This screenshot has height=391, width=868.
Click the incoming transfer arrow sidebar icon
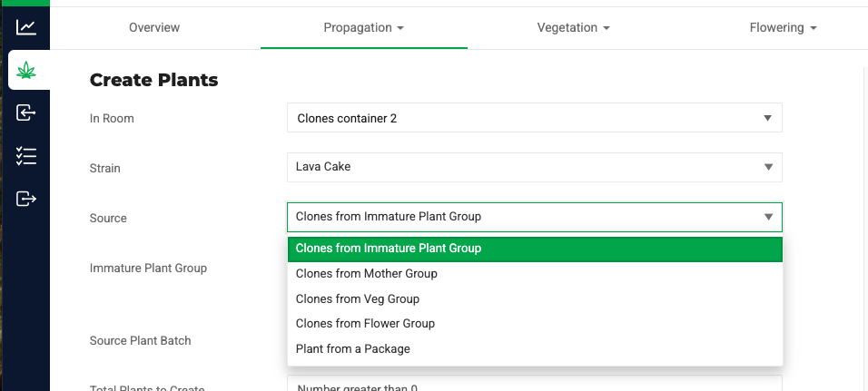[x=26, y=112]
